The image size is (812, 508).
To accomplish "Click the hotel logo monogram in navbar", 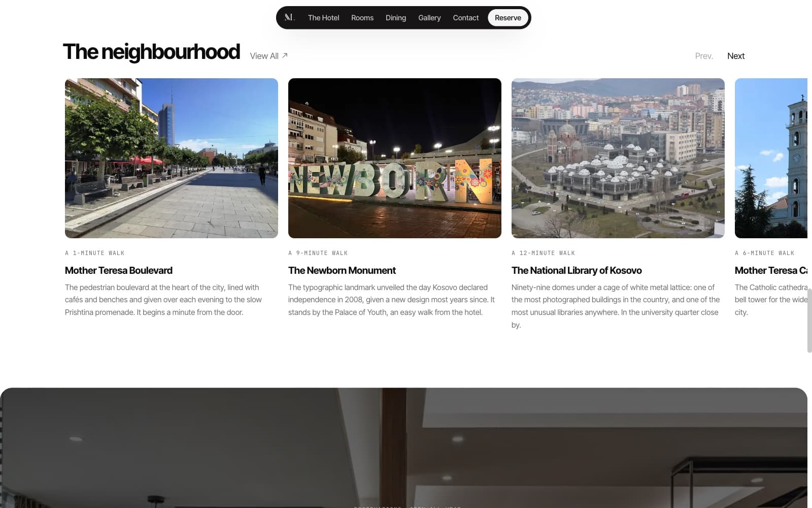I will (x=289, y=17).
